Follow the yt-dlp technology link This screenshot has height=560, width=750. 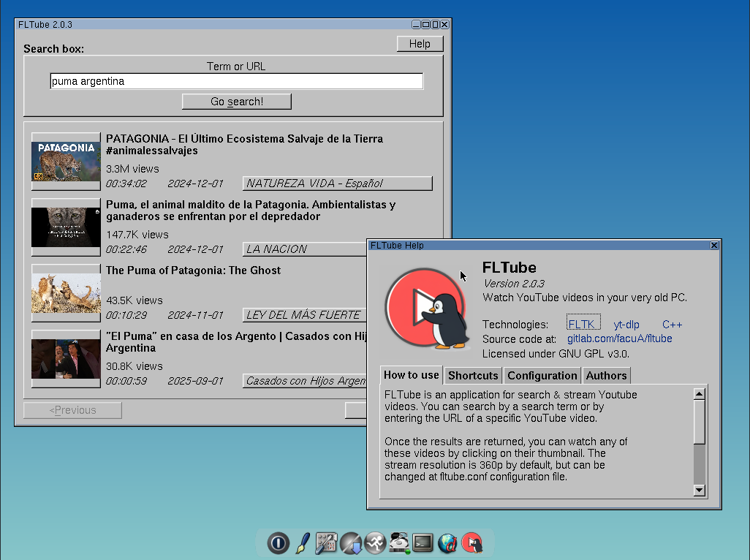[x=626, y=324]
